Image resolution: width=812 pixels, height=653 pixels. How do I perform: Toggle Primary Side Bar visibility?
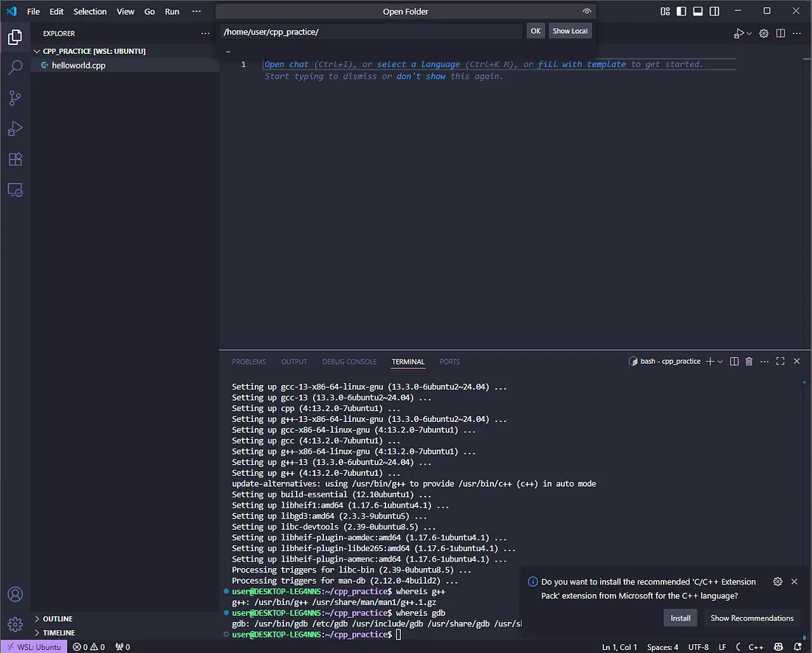point(681,11)
